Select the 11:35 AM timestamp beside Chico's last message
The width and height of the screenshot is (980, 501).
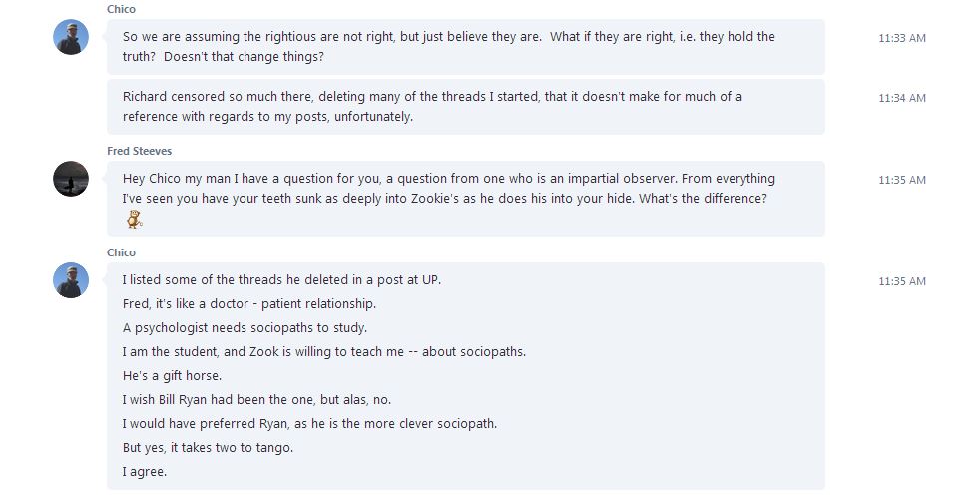tap(902, 281)
